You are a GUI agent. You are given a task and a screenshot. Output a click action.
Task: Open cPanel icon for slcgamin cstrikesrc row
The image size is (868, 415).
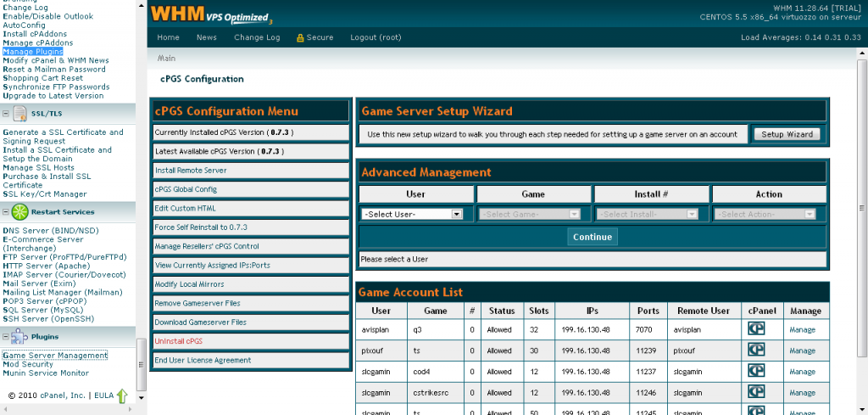pos(755,392)
